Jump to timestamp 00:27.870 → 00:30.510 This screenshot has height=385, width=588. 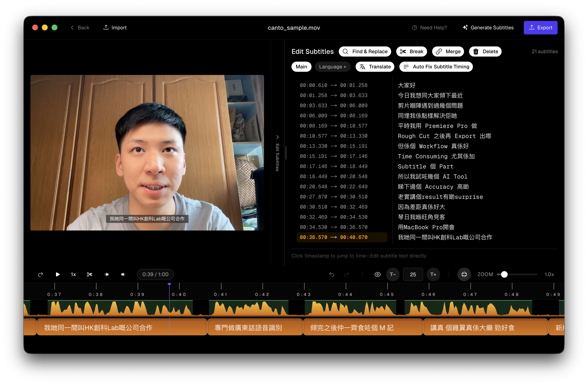point(333,197)
